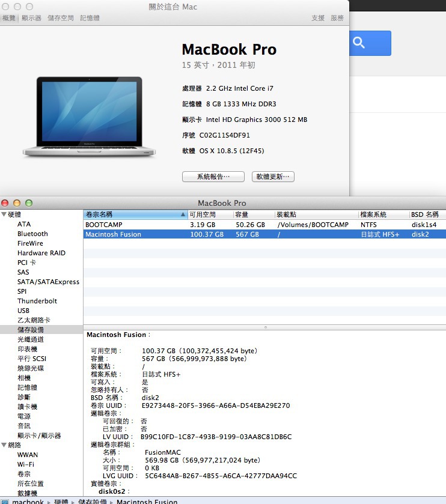Screen dimensions: 446x504
Task: Select SAS in the sidebar
Action: point(23,272)
